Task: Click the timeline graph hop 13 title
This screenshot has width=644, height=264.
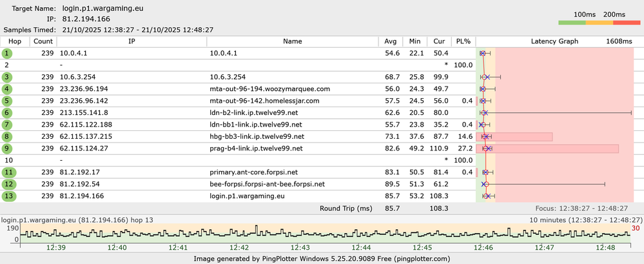Action: coord(77,220)
